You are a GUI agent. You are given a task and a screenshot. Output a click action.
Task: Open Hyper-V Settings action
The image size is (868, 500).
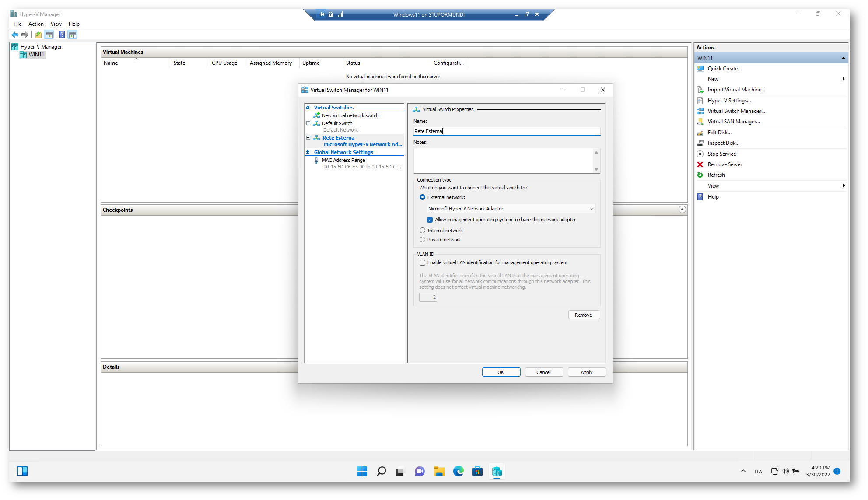[729, 101]
